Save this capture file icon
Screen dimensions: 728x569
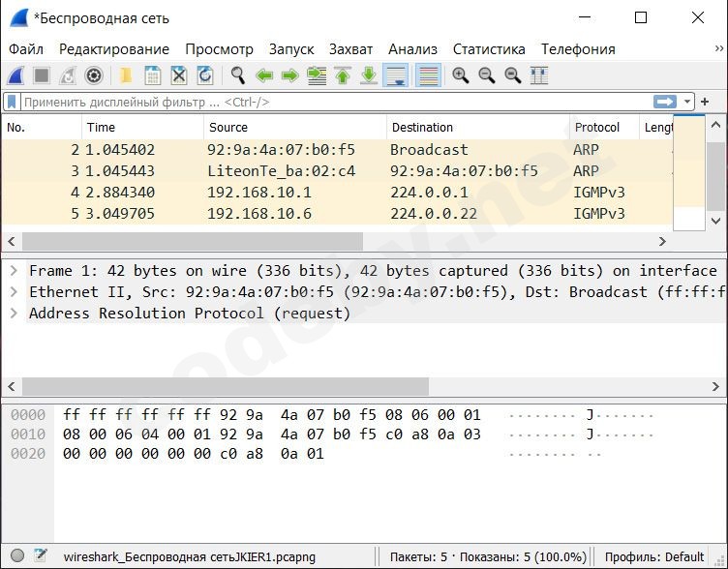pyautogui.click(x=152, y=75)
